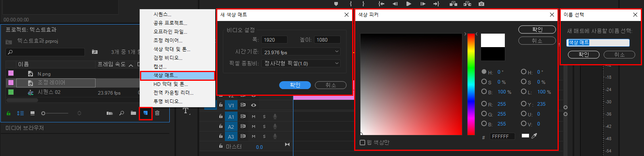Step back one frame

(395, 4)
